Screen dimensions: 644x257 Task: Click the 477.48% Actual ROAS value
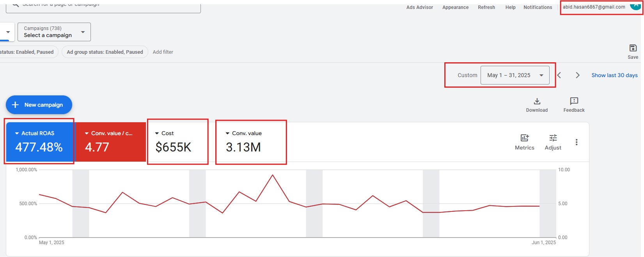(39, 147)
